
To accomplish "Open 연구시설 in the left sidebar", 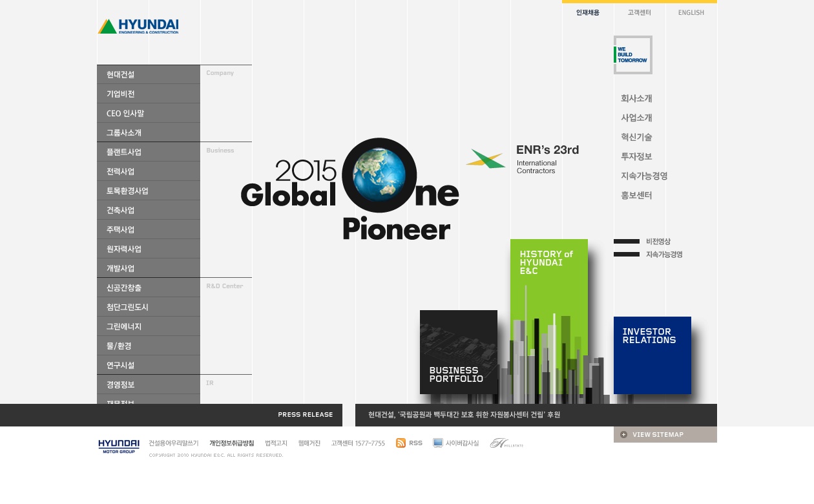I will [x=149, y=365].
